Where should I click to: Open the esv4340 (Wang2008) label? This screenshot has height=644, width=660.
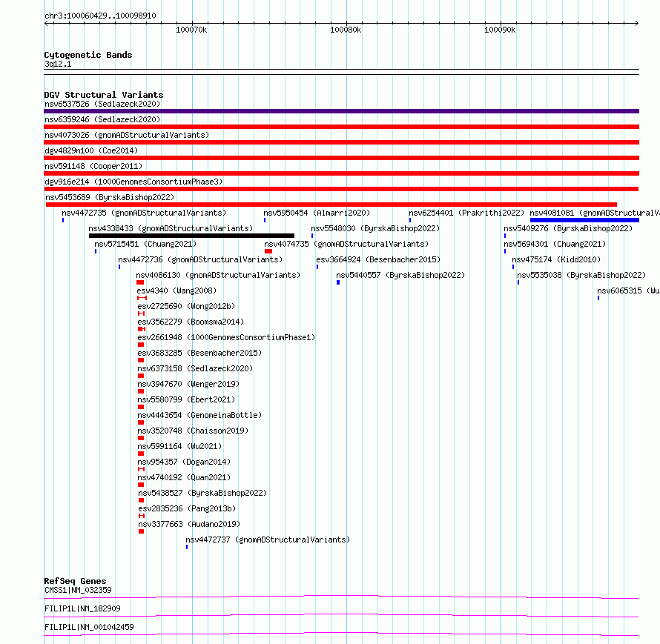[x=176, y=291]
